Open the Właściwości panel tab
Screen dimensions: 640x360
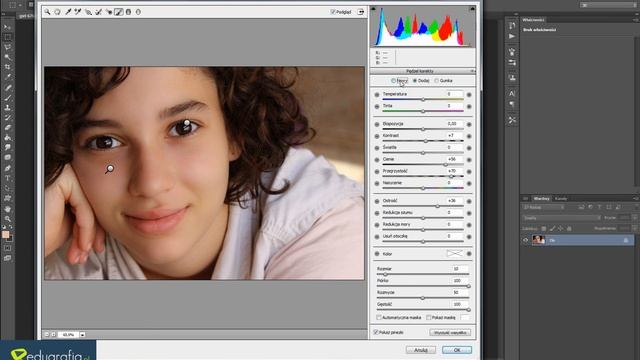[x=533, y=20]
